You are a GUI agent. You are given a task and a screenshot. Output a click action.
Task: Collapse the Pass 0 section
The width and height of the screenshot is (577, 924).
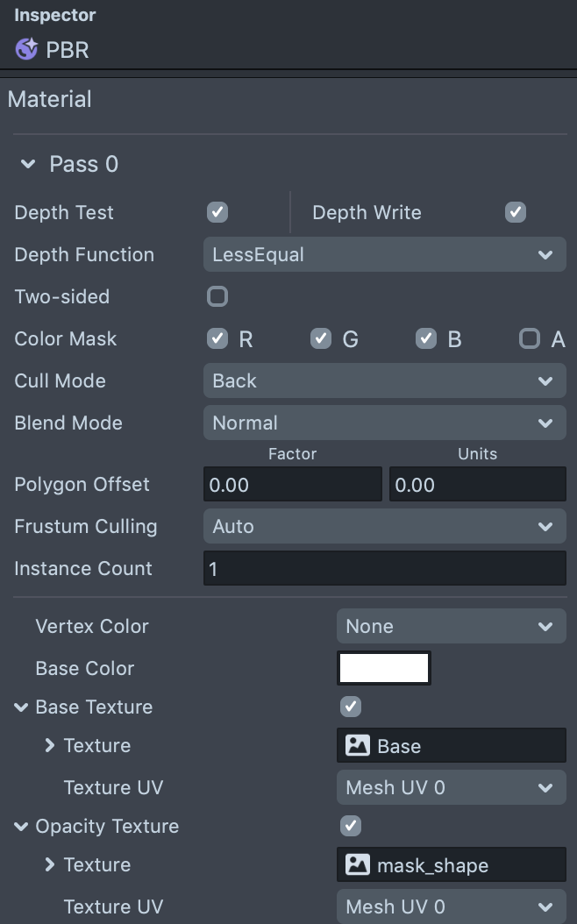tap(28, 164)
